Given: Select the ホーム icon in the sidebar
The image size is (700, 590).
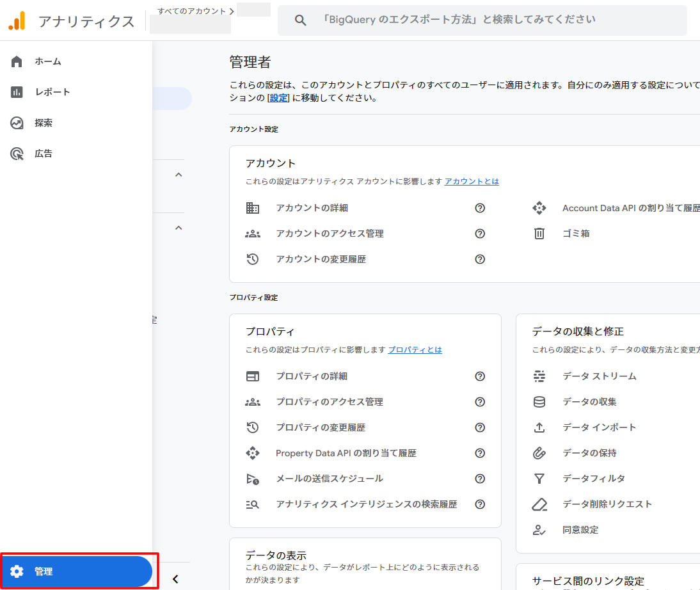Looking at the screenshot, I should point(16,61).
